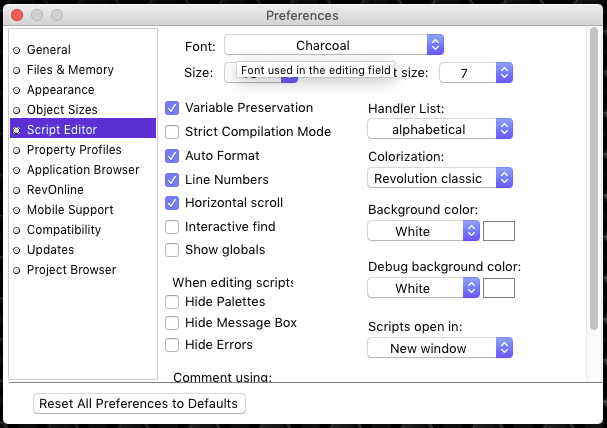Select the Application Browser section
Image resolution: width=607 pixels, height=428 pixels.
(83, 170)
